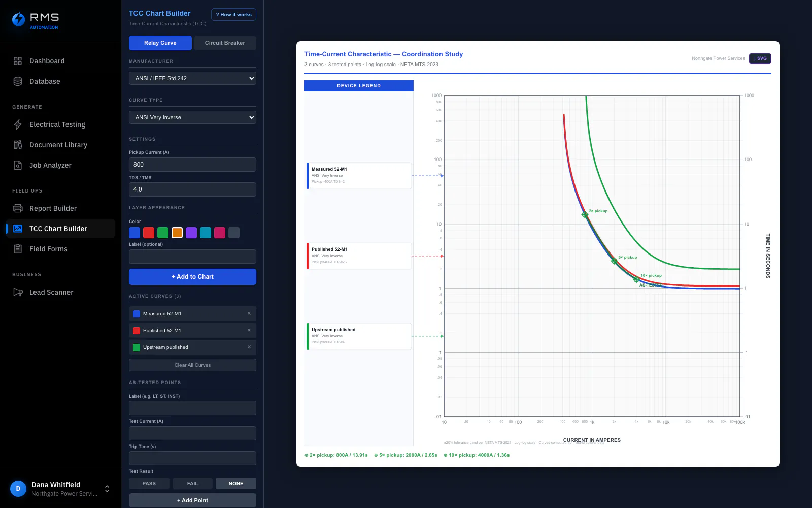Set test result to NONE
Screen dimensions: 812x508
pos(236,484)
